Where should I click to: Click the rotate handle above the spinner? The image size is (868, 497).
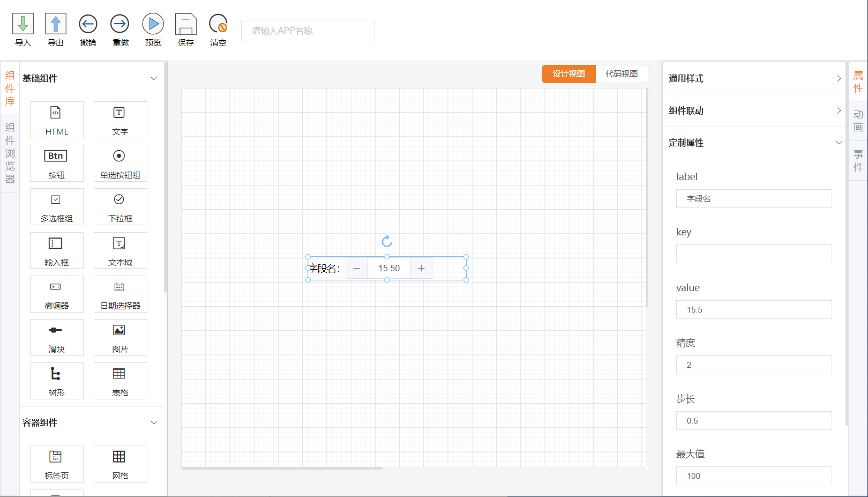[x=387, y=241]
